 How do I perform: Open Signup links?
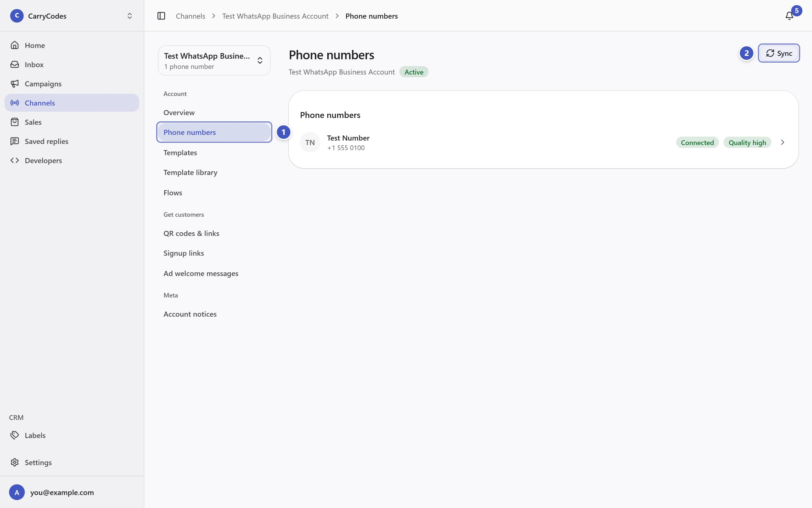click(x=214, y=253)
